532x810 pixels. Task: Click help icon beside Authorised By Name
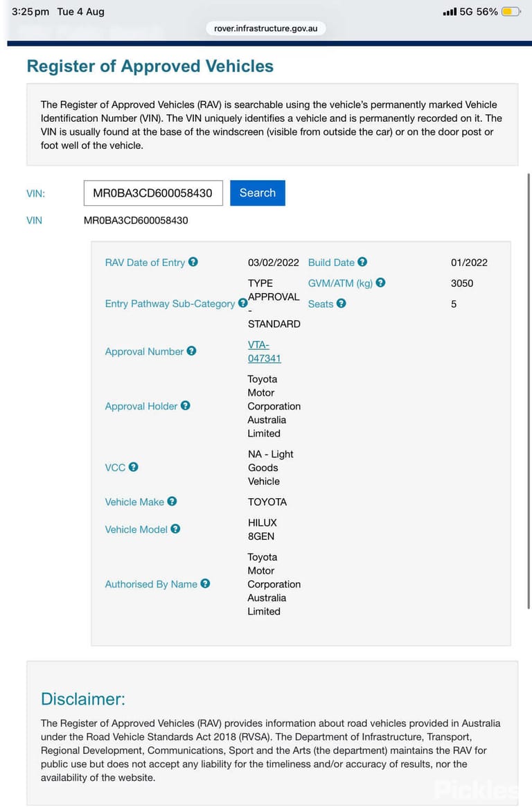[205, 583]
